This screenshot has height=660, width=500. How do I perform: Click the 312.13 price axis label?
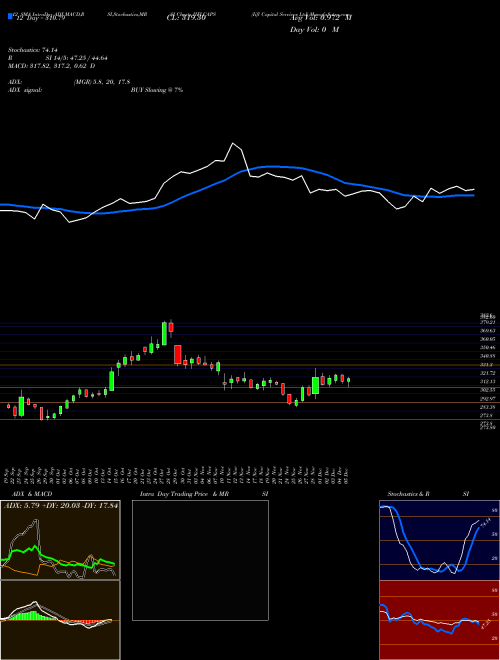coord(487,381)
